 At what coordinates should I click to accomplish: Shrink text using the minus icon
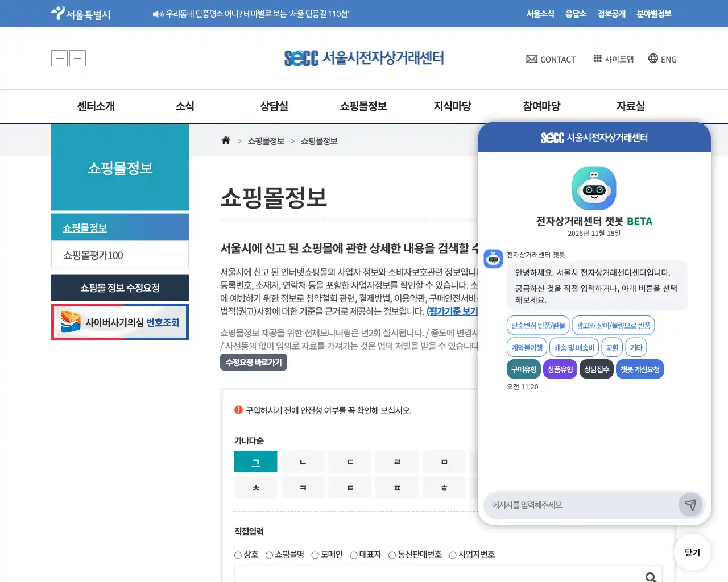(x=77, y=58)
